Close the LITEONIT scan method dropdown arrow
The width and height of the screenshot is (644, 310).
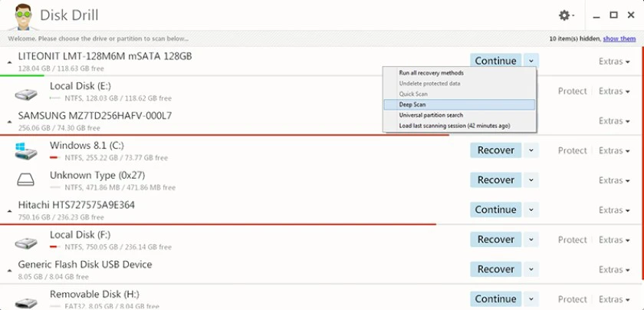click(531, 61)
